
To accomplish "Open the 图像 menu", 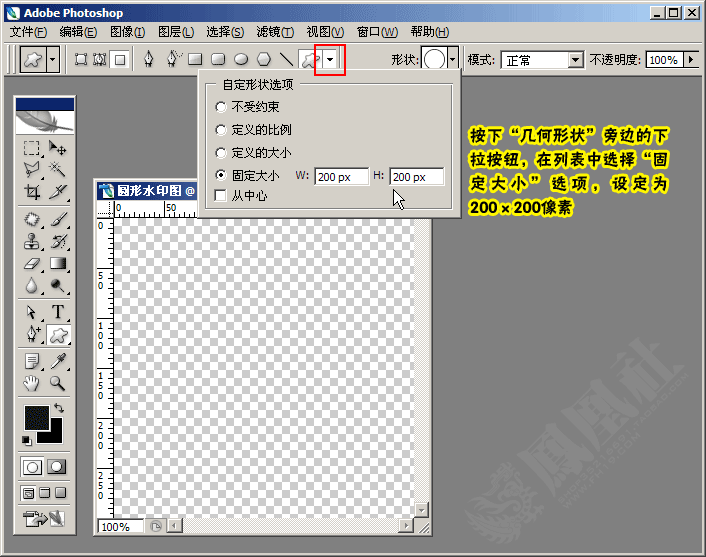I will pyautogui.click(x=127, y=32).
